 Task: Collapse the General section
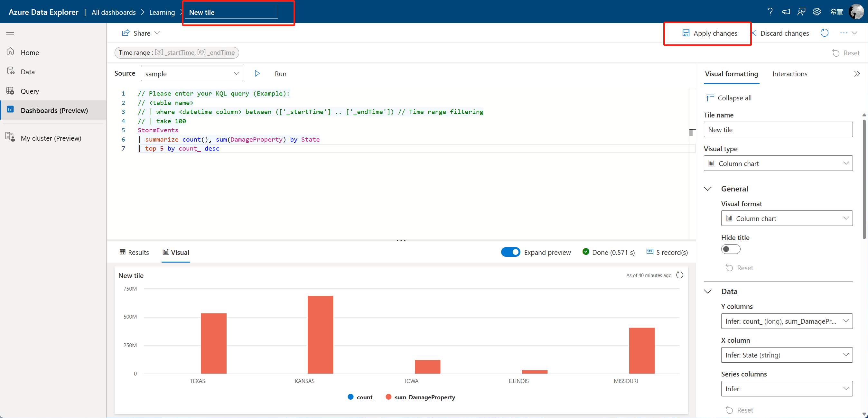point(708,189)
